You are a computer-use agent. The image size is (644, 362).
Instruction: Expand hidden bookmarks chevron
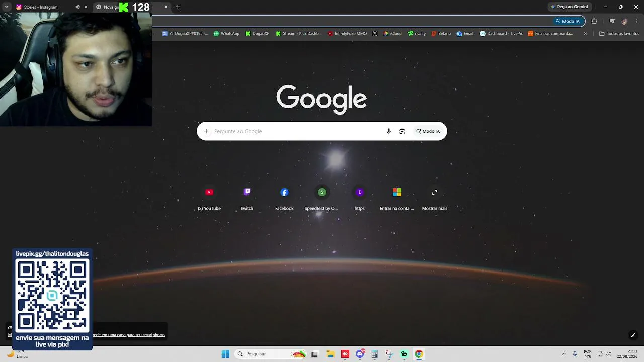585,34
